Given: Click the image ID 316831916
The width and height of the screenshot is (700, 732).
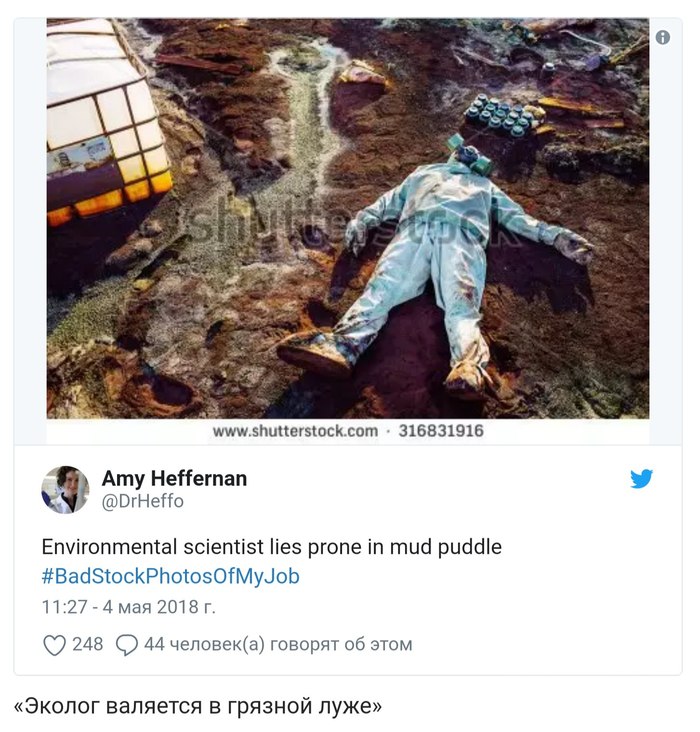Looking at the screenshot, I should (x=441, y=431).
